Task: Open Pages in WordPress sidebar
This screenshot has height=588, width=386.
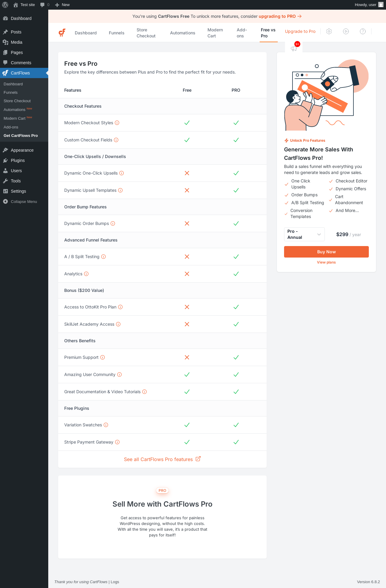Action: click(x=24, y=52)
